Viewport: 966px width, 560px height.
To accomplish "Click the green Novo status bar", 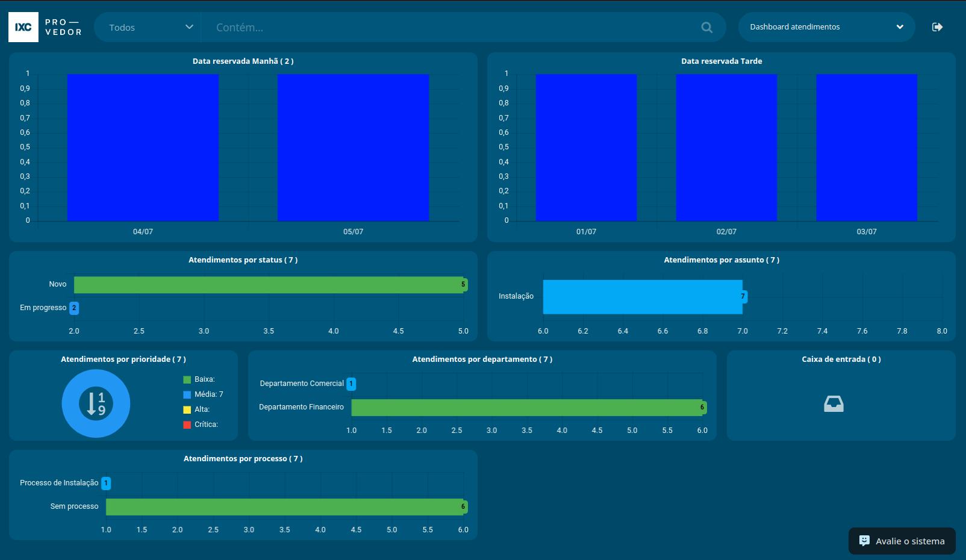I will coord(269,285).
